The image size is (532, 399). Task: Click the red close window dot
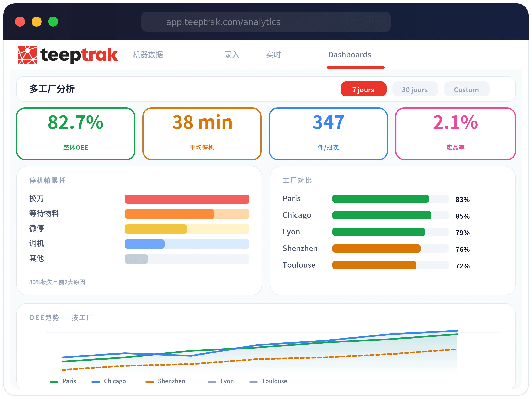(x=20, y=22)
